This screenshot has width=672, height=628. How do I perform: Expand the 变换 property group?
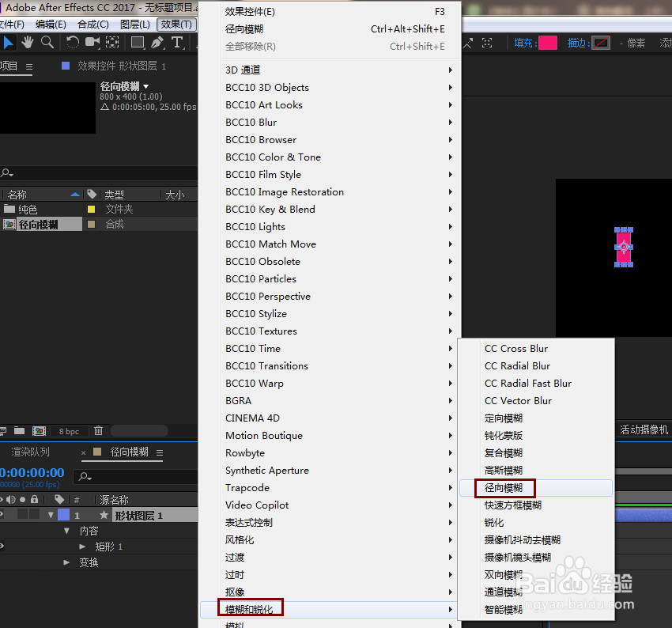coord(66,562)
